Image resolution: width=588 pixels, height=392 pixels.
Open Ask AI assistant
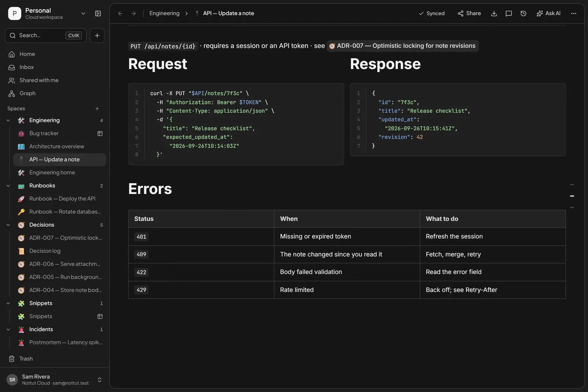(x=548, y=14)
